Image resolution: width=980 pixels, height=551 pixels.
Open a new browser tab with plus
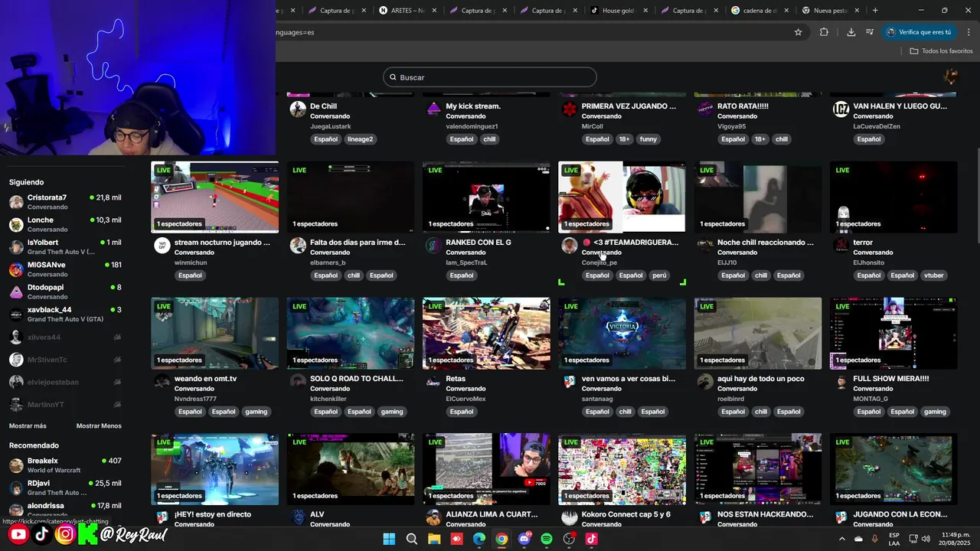coord(875,11)
